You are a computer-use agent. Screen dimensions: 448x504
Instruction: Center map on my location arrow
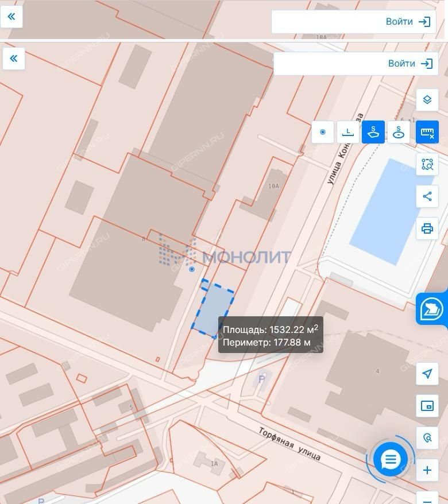pos(427,374)
